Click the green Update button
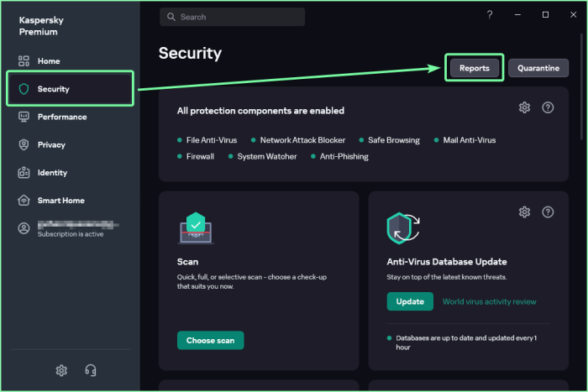 point(410,301)
